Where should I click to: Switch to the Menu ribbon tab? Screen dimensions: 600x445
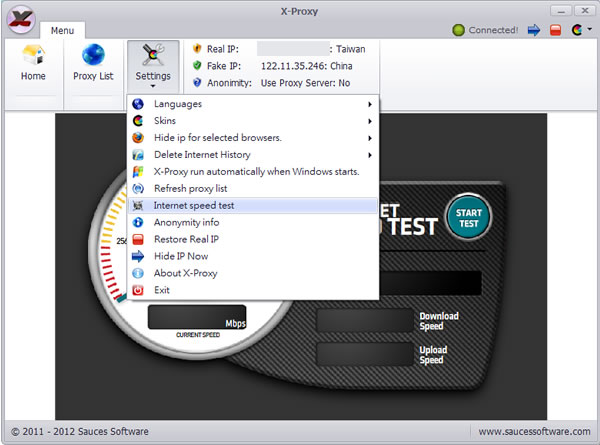tap(62, 30)
